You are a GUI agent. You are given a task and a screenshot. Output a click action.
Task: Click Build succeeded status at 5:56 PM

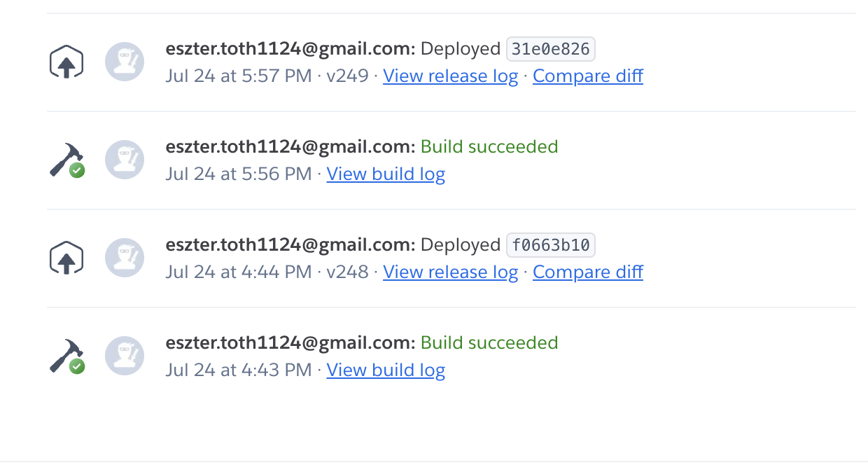[x=489, y=147]
